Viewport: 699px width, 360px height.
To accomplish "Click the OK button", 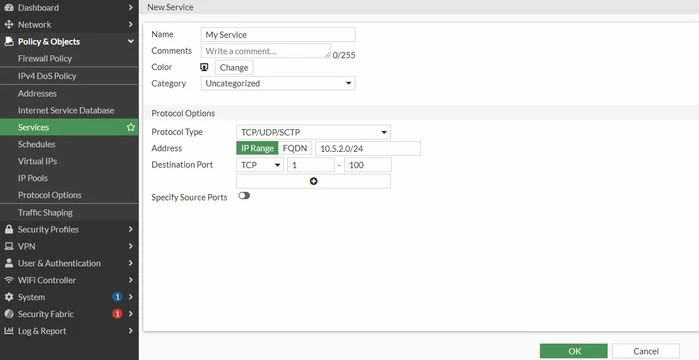I will pos(573,351).
